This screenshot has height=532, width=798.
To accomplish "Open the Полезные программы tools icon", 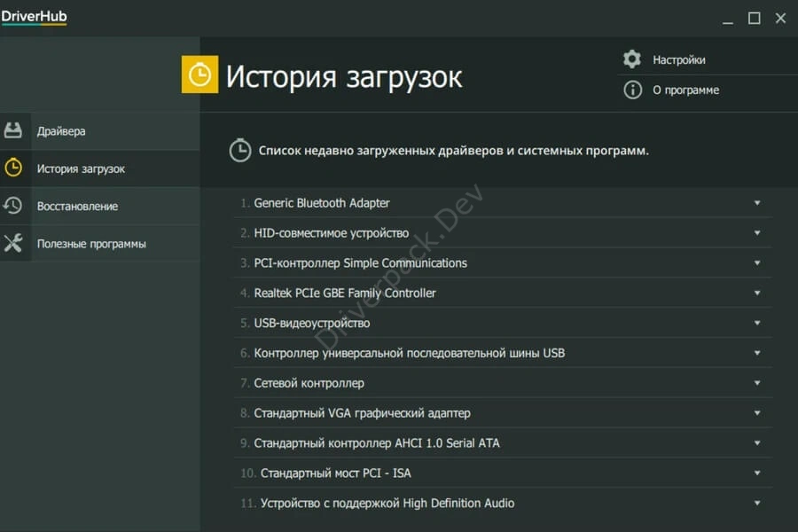I will pyautogui.click(x=13, y=243).
